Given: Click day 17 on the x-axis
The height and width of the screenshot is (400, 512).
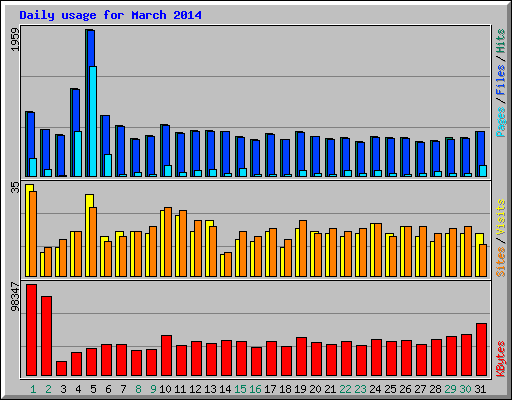Looking at the screenshot, I should (x=270, y=389).
